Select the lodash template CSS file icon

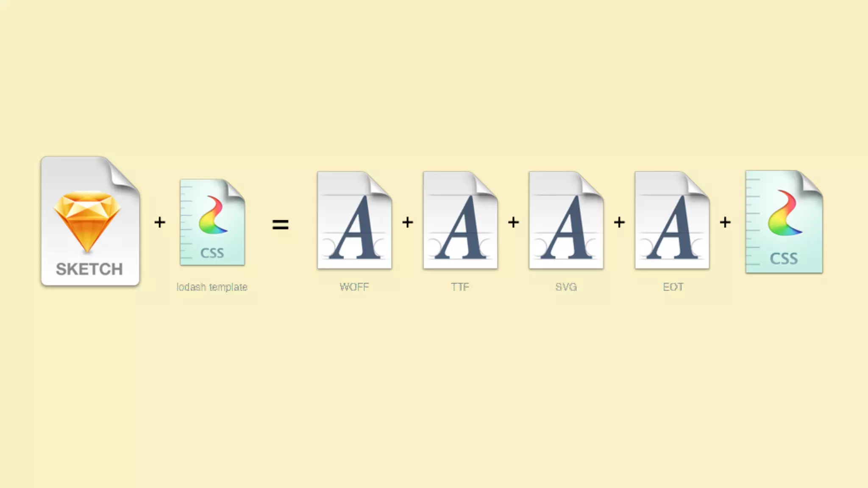212,222
